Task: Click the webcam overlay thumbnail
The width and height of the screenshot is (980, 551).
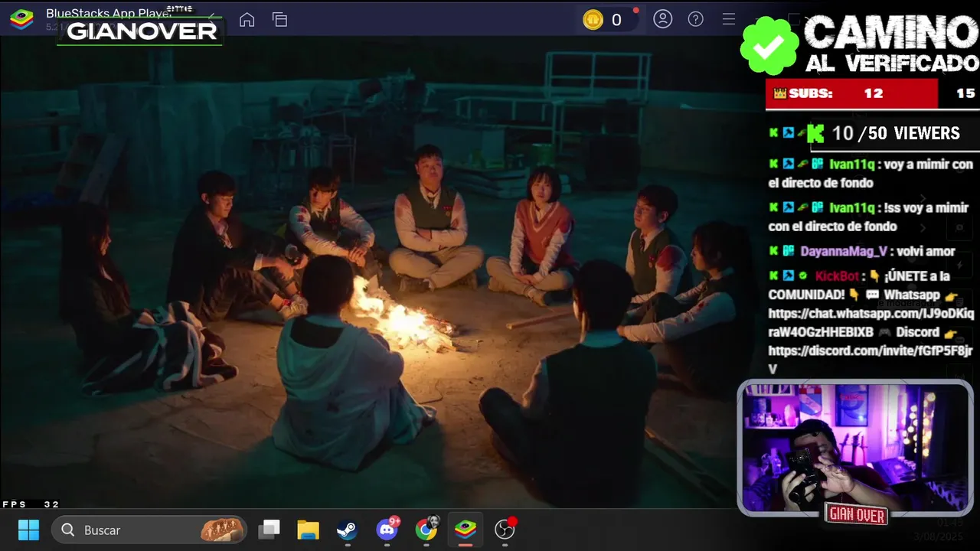Action: coord(855,448)
